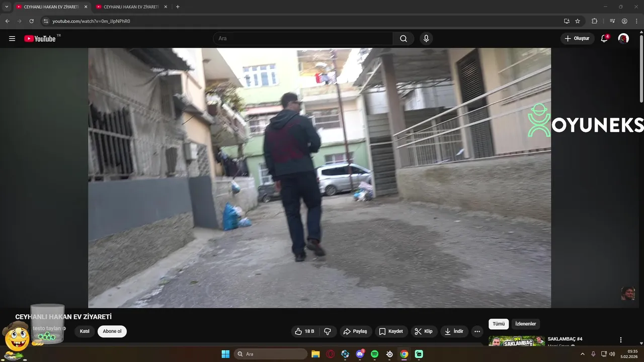Open the SAKLAMBAÇ #4 video thumbnail
The width and height of the screenshot is (644, 362).
[x=517, y=341]
